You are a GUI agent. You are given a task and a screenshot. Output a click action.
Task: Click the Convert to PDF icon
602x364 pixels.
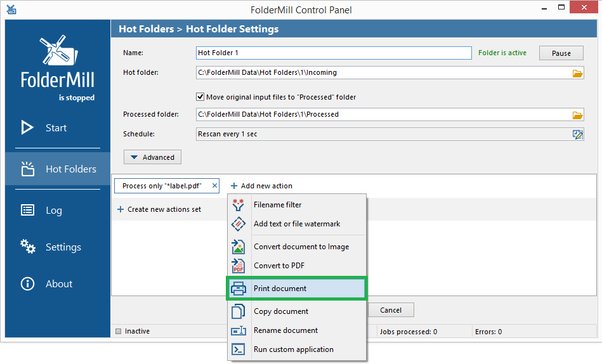pos(238,265)
